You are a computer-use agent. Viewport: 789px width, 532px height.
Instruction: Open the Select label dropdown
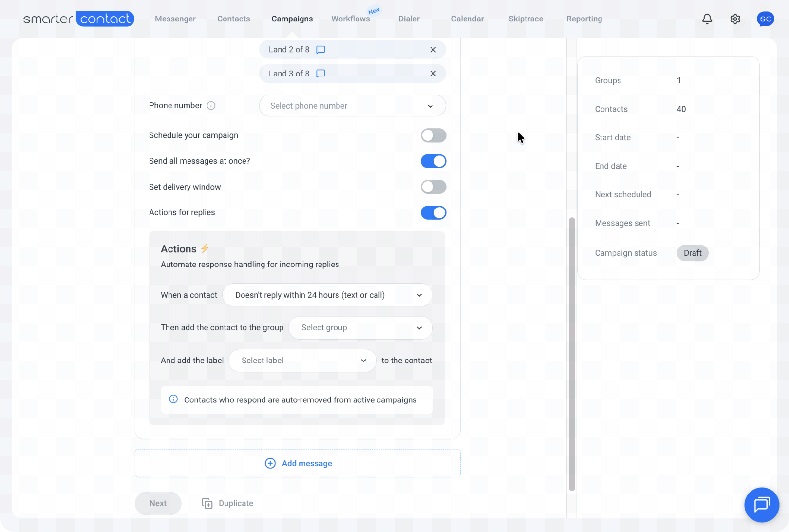pos(302,361)
